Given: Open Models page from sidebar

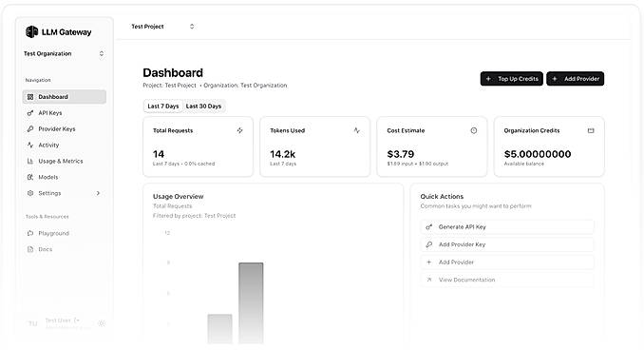Looking at the screenshot, I should tap(64, 177).
